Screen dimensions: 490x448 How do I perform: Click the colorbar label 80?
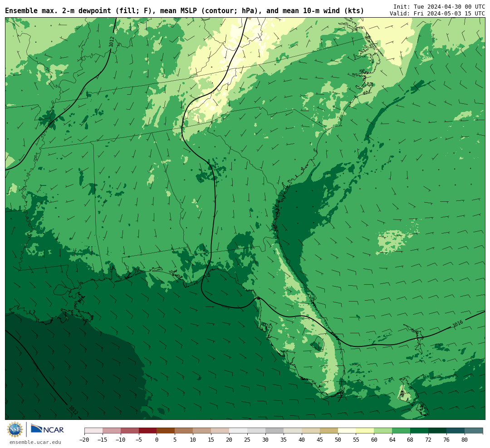point(465,440)
